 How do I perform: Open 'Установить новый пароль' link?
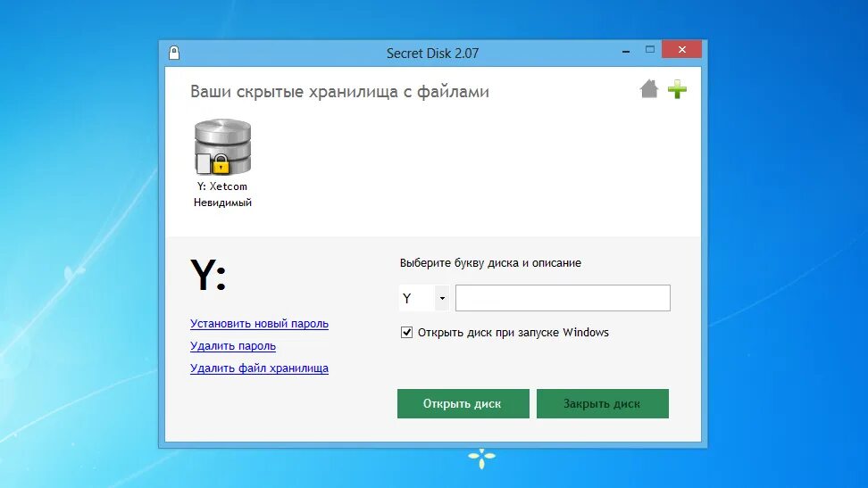tap(259, 324)
